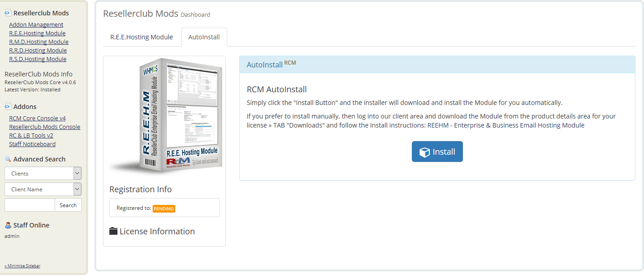Select the AutoInstall tab
This screenshot has width=644, height=275.
coord(204,37)
